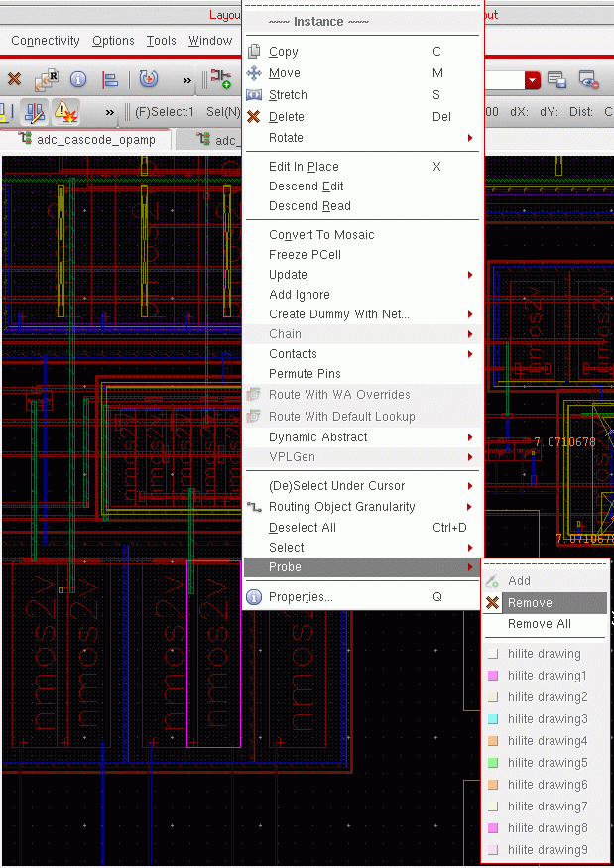Click the red X delete toolbar icon
The image size is (614, 868).
pyautogui.click(x=14, y=80)
